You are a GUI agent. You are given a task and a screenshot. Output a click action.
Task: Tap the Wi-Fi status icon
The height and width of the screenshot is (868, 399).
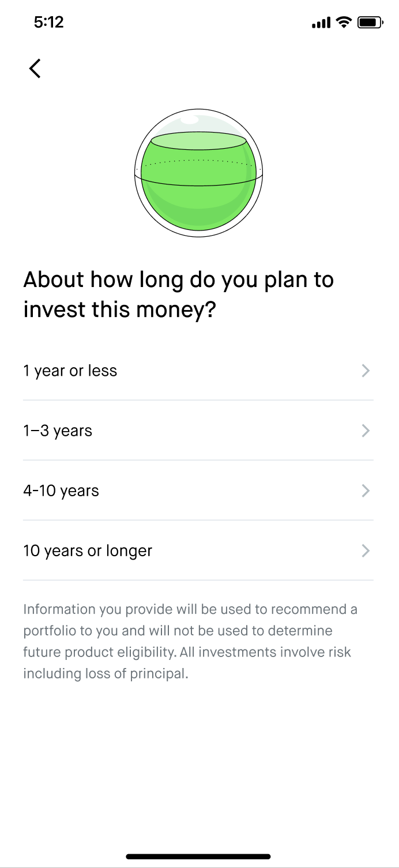pyautogui.click(x=344, y=22)
